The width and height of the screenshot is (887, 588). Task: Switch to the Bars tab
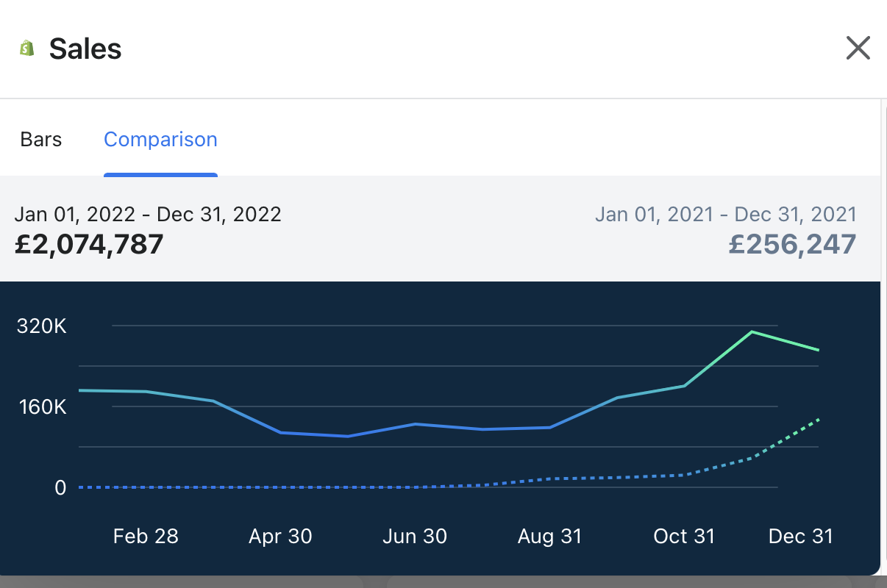click(41, 140)
